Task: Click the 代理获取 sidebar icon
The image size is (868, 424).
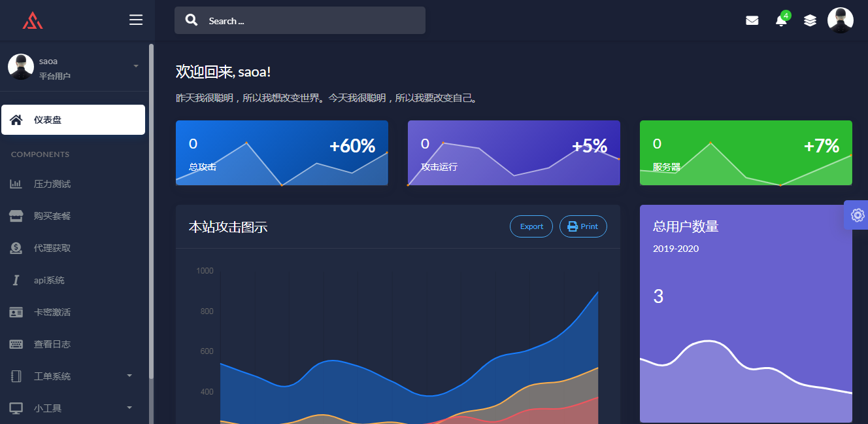Action: (x=16, y=248)
